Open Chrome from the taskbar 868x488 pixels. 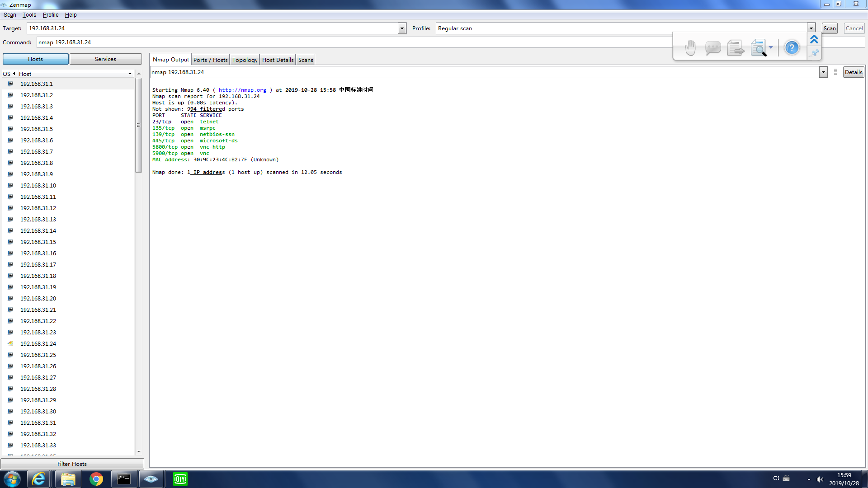pos(96,479)
